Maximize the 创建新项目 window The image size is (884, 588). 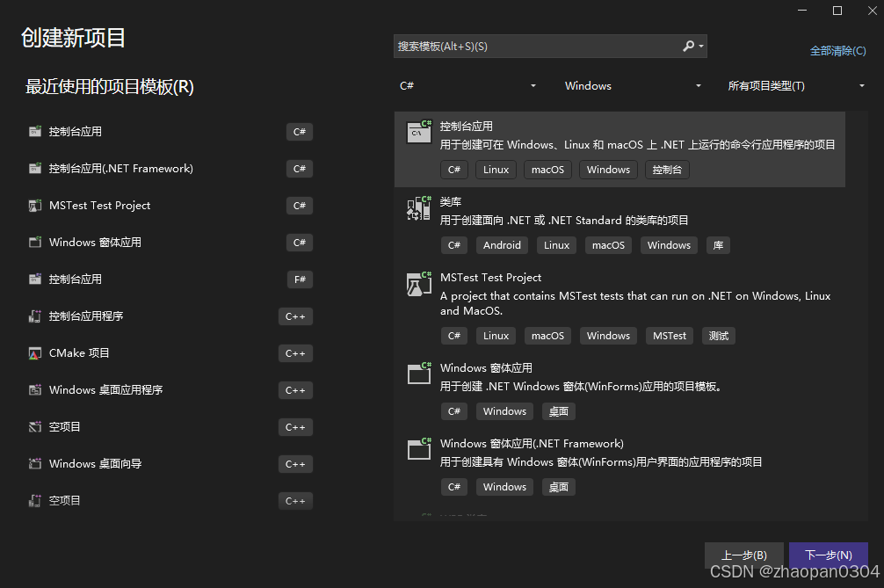point(837,11)
